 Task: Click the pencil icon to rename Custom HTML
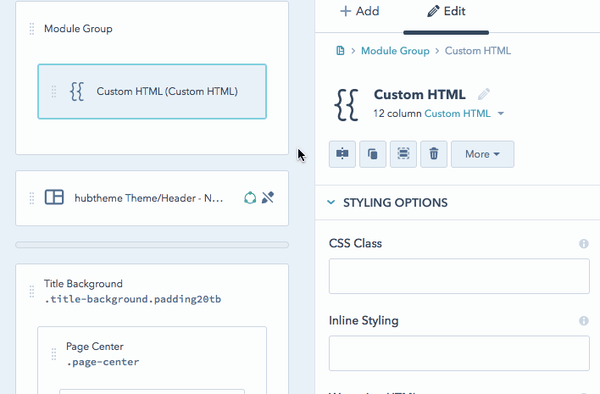484,94
